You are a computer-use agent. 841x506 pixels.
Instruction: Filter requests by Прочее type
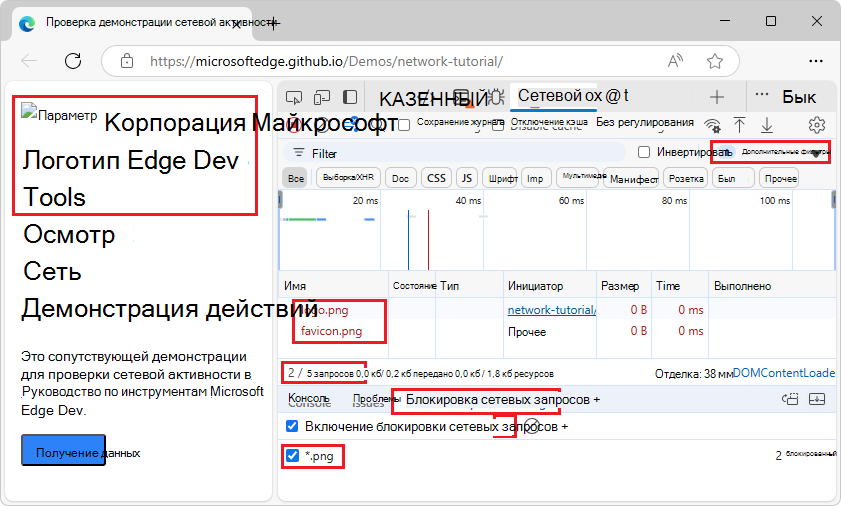coord(779,178)
